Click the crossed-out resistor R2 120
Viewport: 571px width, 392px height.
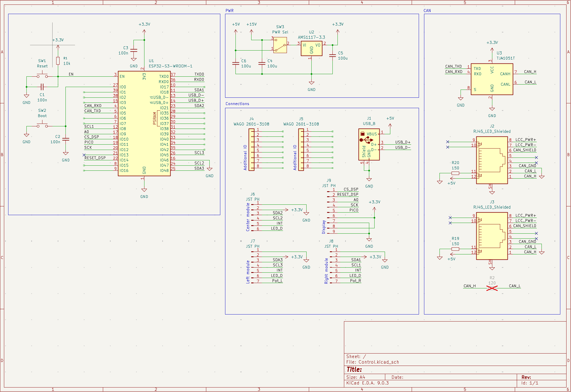pos(492,287)
